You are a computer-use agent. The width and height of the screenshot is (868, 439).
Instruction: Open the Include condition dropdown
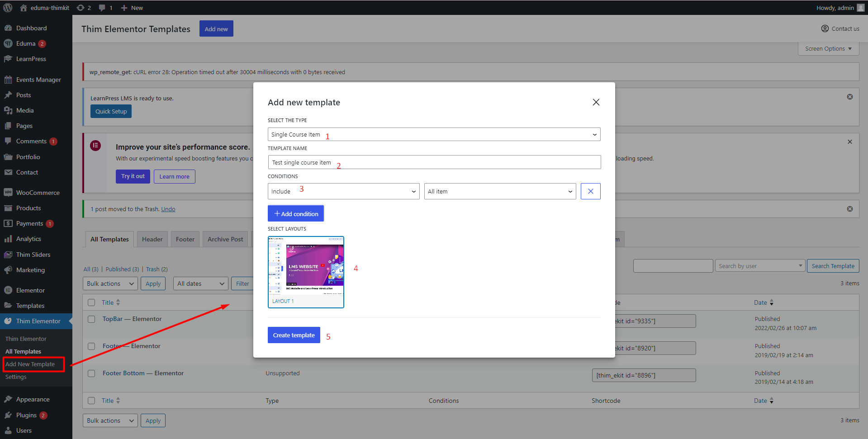pyautogui.click(x=343, y=191)
